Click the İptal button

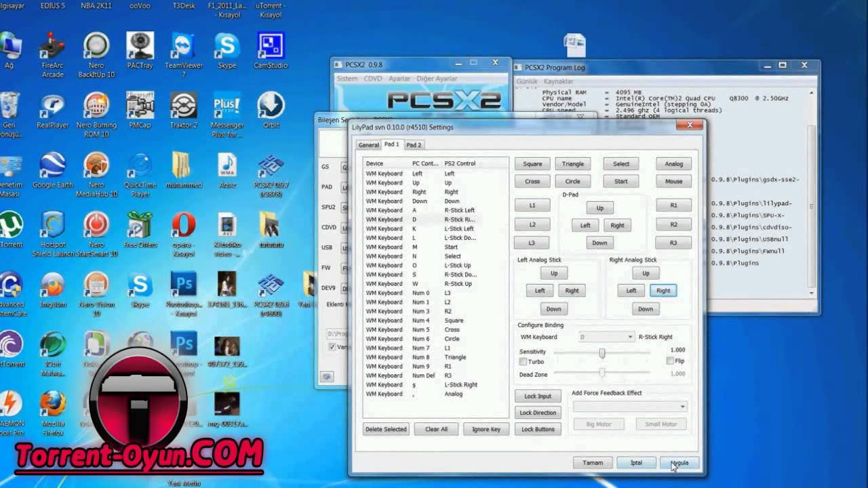pyautogui.click(x=636, y=463)
